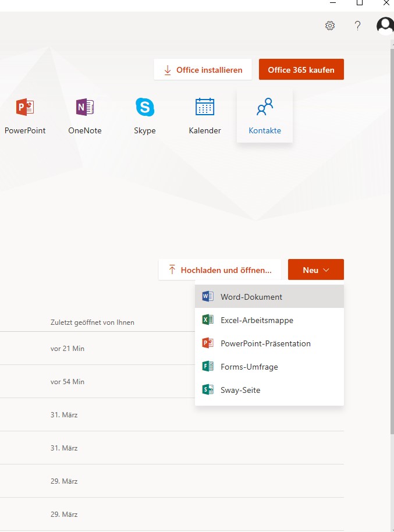This screenshot has width=394, height=532.
Task: Open the Kalender app tile
Action: coord(205,116)
